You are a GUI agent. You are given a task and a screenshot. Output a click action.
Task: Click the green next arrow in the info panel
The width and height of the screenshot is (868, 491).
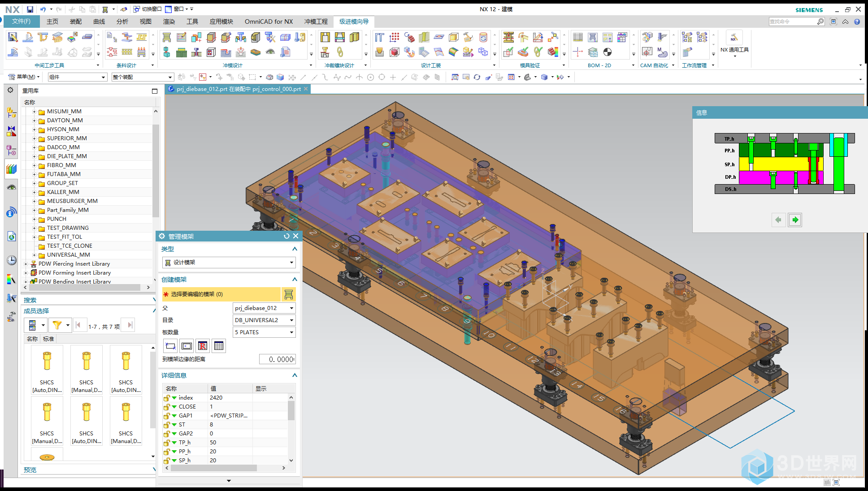[x=795, y=220]
